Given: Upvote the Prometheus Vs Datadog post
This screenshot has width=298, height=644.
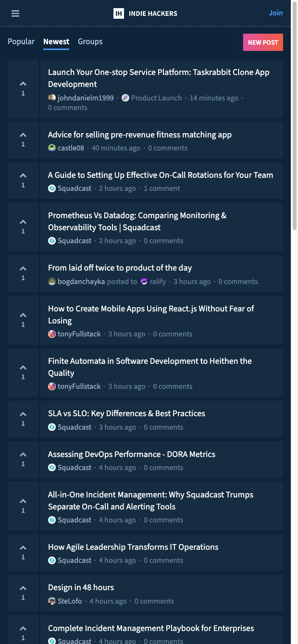Looking at the screenshot, I should pos(23,226).
